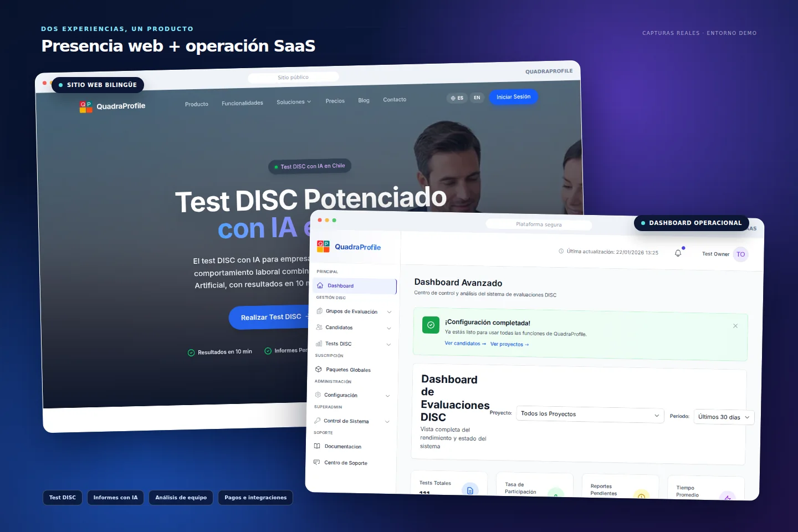798x532 pixels.
Task: Click the Tiempo Promedio stat card
Action: pos(705,488)
